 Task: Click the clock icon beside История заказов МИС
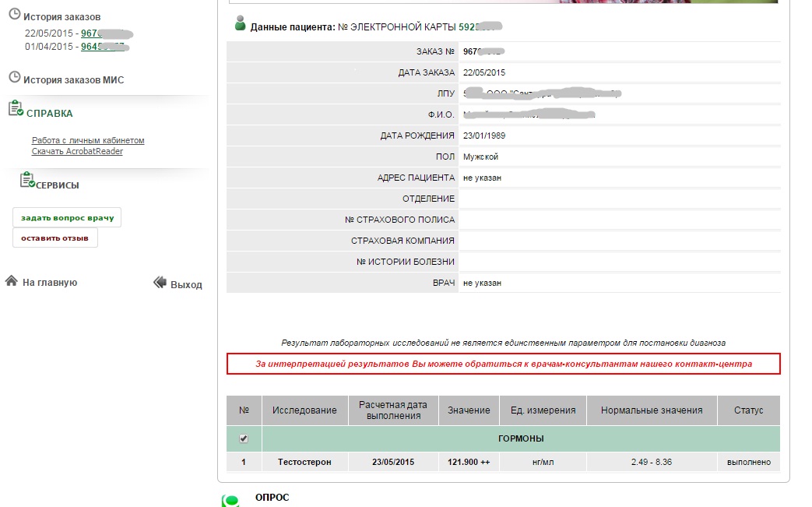(14, 77)
